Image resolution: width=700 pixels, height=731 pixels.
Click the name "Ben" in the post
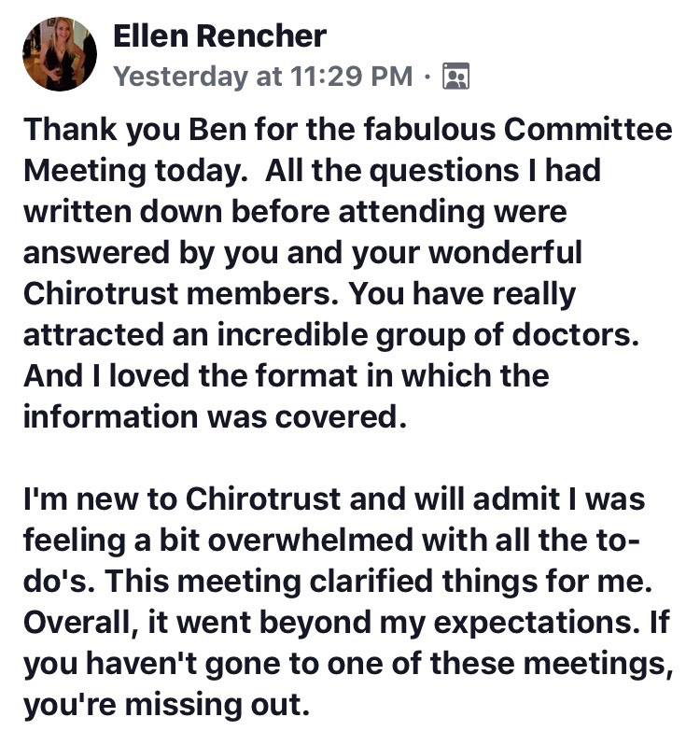[217, 129]
